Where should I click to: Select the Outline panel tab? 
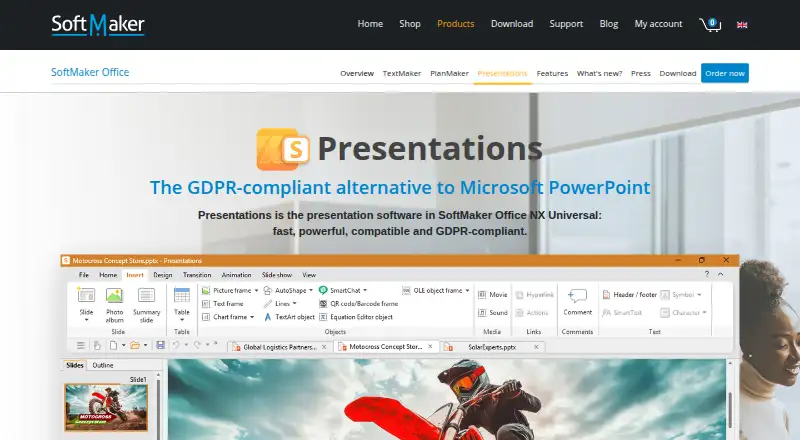coord(103,365)
